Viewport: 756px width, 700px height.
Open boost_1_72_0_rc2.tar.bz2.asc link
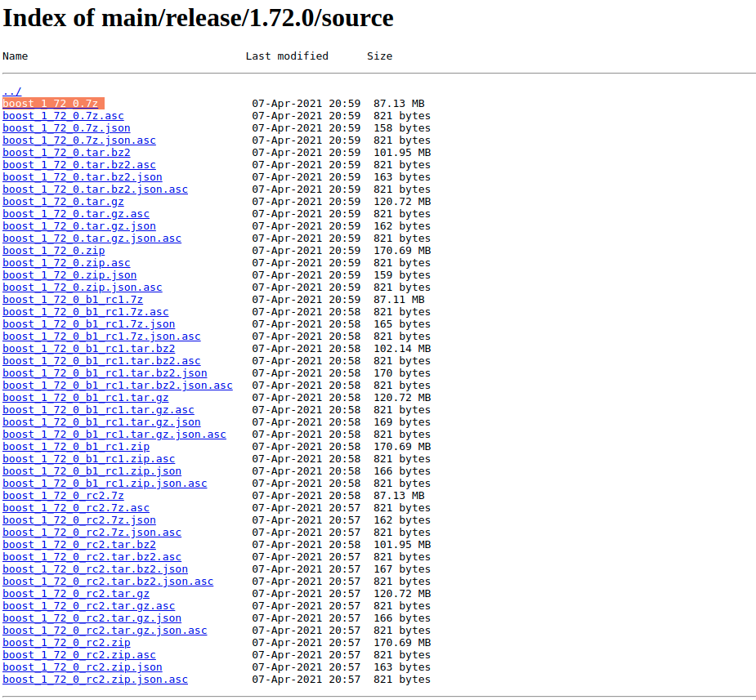click(x=92, y=557)
